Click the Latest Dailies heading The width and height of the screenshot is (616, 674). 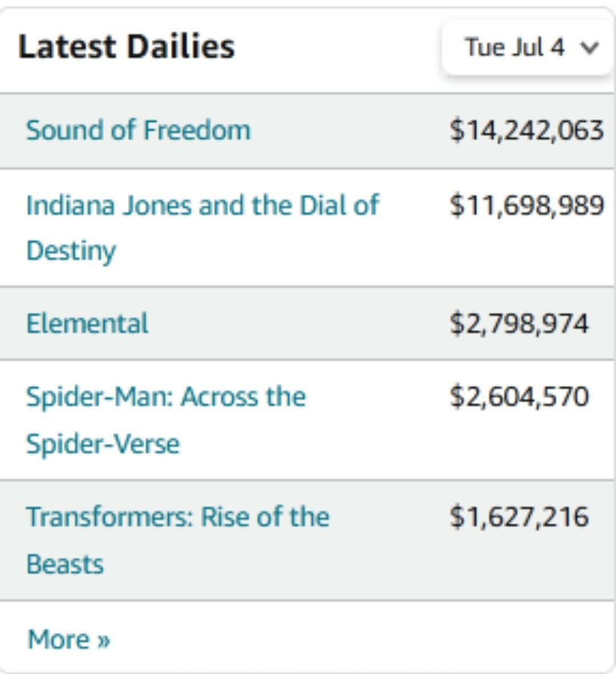[x=126, y=47]
